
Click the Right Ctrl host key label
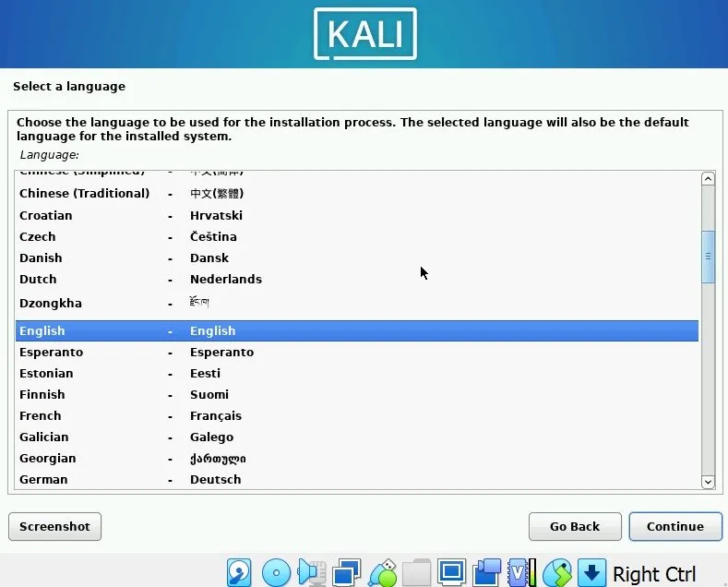tap(654, 574)
